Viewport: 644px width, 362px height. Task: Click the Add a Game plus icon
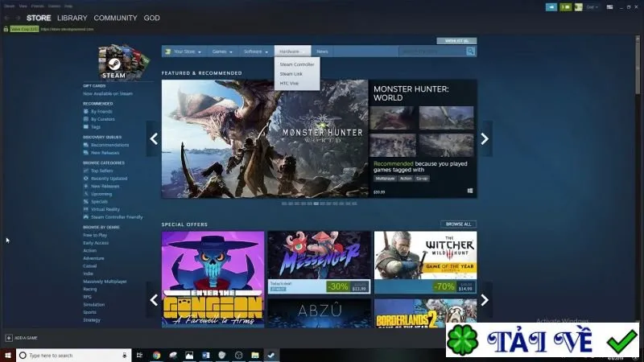(9, 338)
